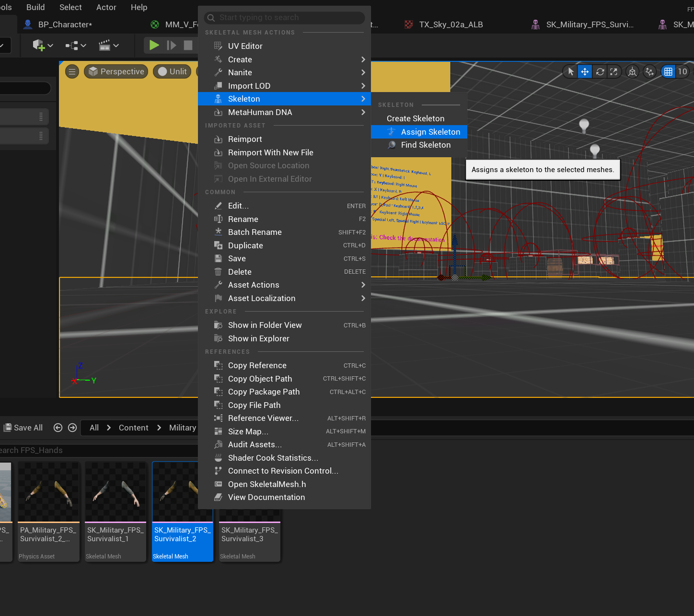Open the Unlit view mode dropdown
The image size is (694, 616).
click(173, 71)
